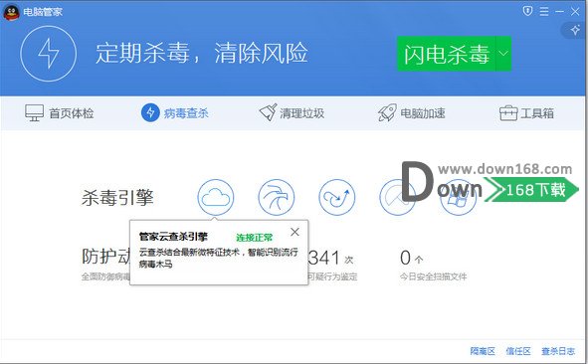Go to 电脑加速 tab
Screen dimensions: 588x364
point(411,112)
